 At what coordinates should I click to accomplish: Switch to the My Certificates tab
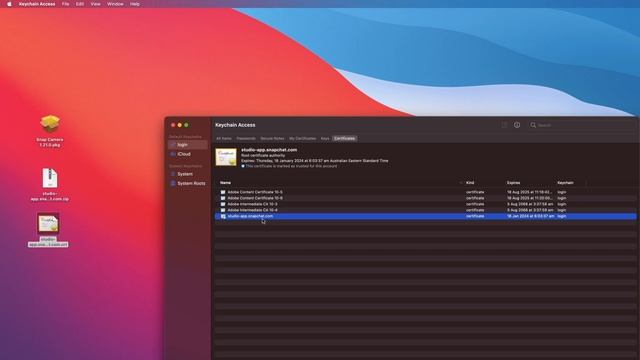click(302, 139)
